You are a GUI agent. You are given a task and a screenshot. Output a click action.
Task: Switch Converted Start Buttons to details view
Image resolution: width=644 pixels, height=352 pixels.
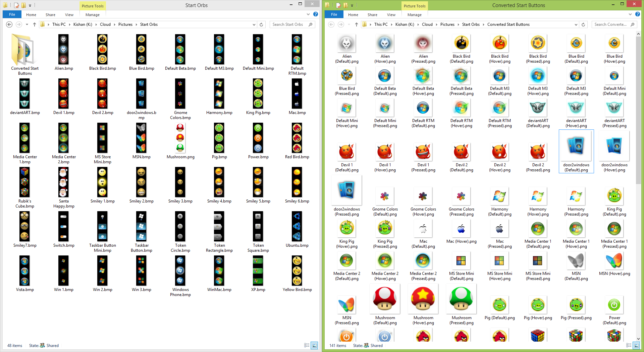pyautogui.click(x=629, y=345)
